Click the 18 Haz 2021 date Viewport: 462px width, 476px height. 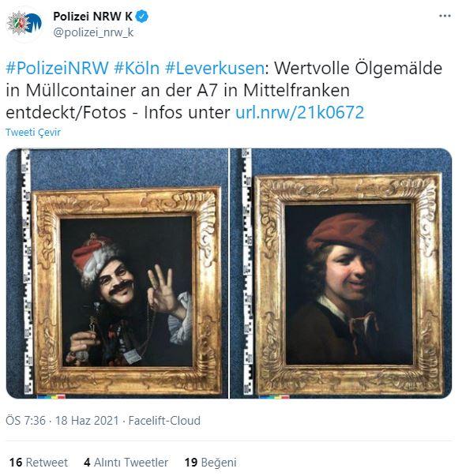87,421
